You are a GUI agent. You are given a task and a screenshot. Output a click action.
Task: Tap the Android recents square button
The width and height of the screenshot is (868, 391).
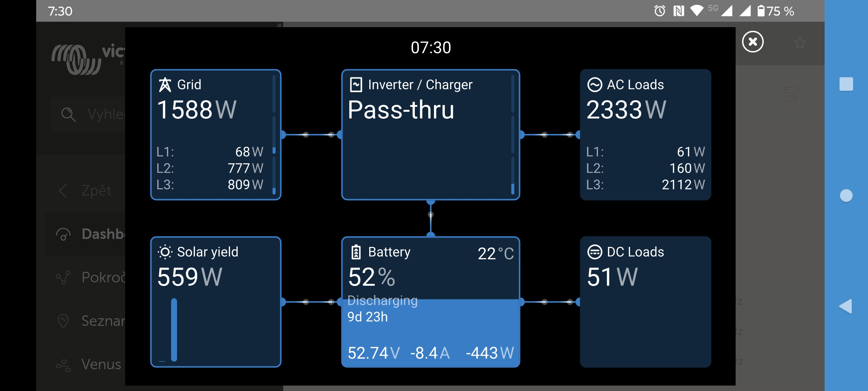point(846,84)
